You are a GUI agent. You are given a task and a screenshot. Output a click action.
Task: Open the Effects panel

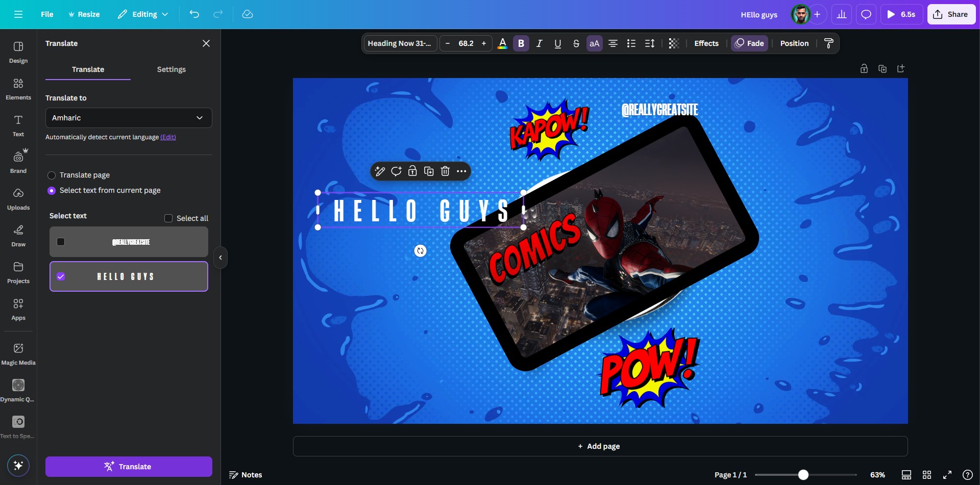click(706, 43)
